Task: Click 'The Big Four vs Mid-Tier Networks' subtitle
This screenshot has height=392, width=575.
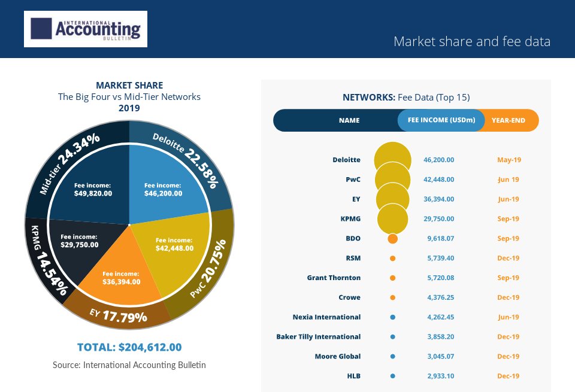Action: point(129,97)
